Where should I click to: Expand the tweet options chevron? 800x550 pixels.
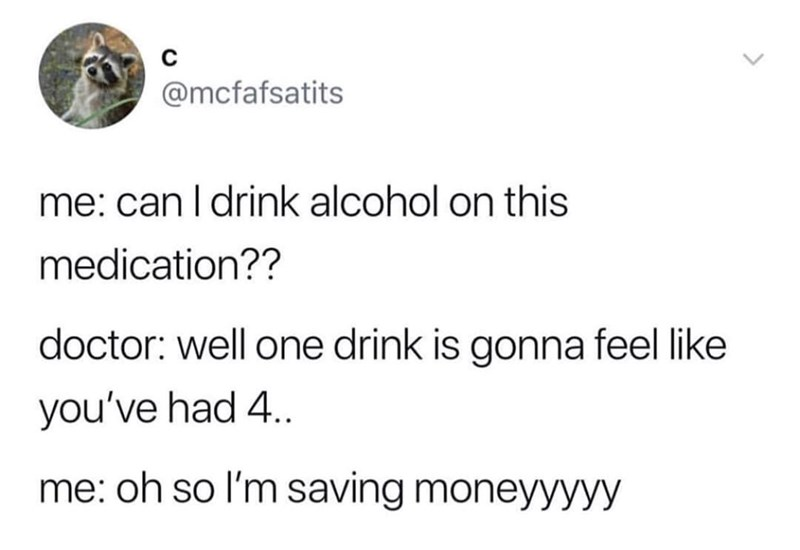click(x=753, y=60)
